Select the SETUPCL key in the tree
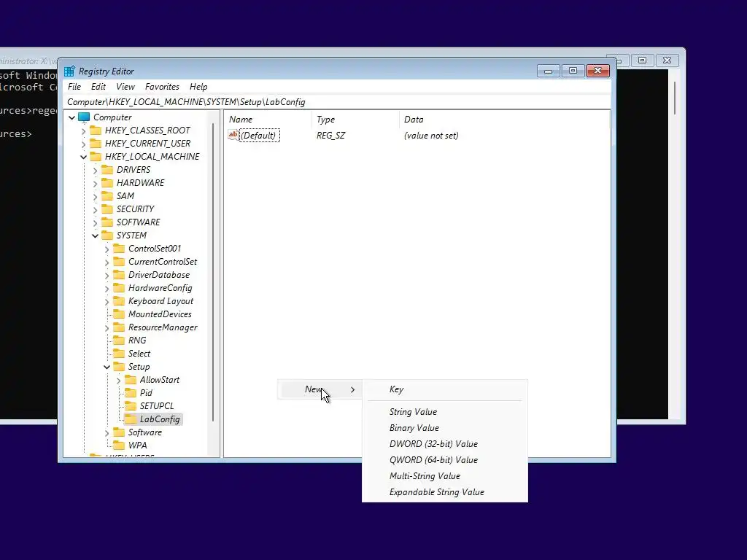The width and height of the screenshot is (747, 560). coord(157,406)
